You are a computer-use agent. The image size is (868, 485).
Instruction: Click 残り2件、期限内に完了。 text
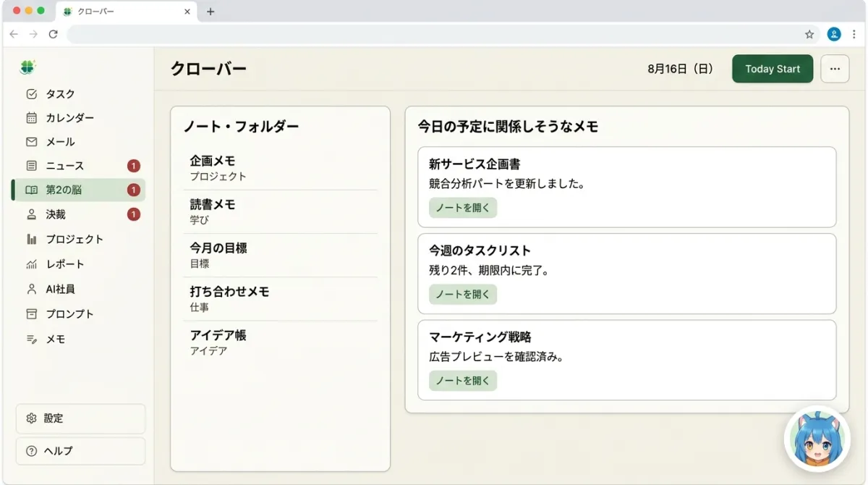(x=489, y=271)
